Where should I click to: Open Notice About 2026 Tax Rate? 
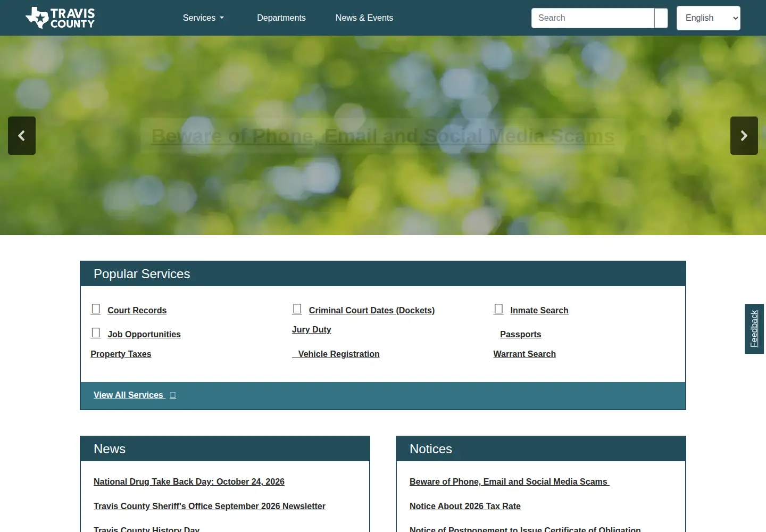click(x=465, y=506)
